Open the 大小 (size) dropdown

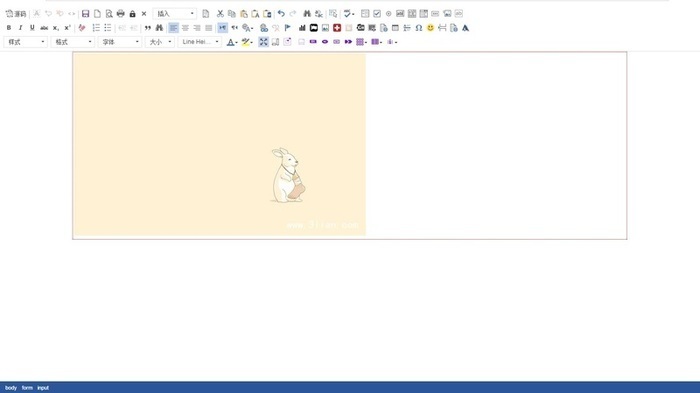coord(160,42)
